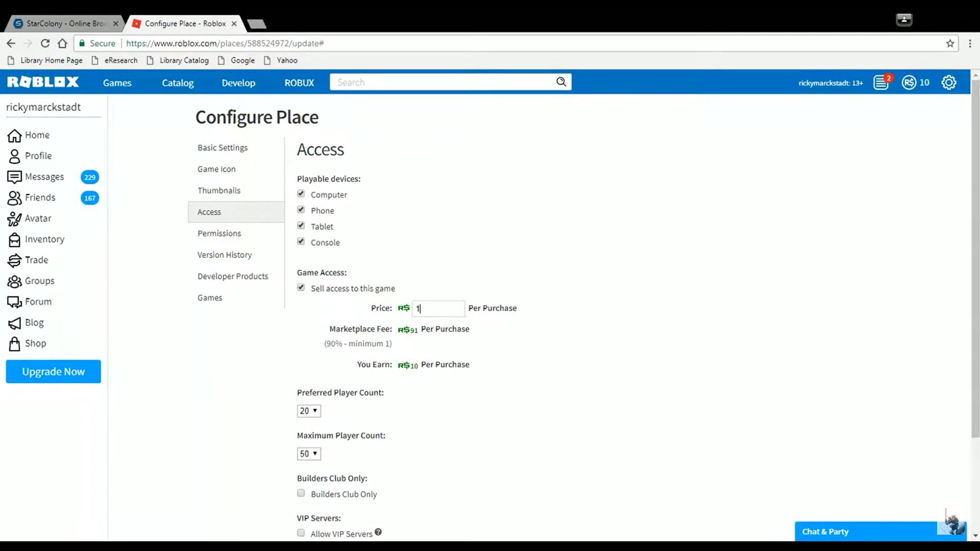Open a new browser tab

[x=256, y=23]
